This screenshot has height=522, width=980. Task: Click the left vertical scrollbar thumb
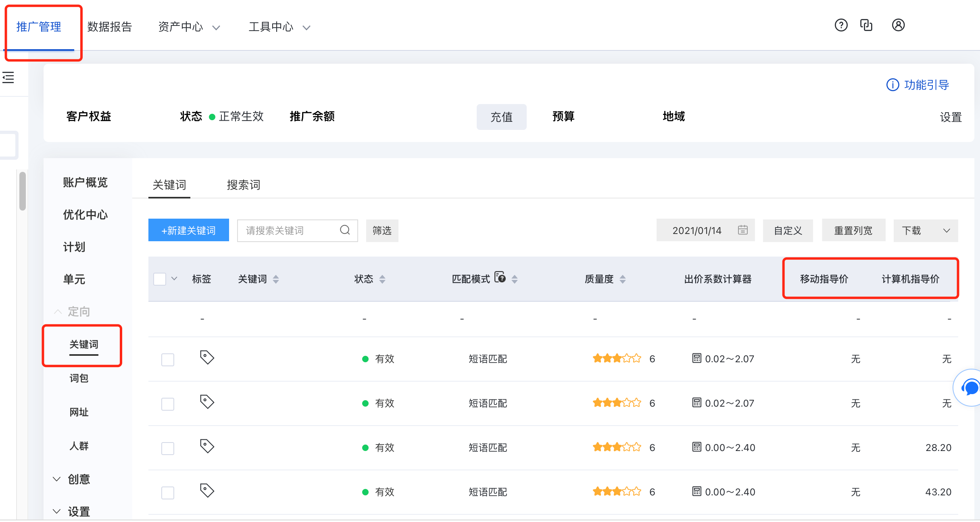tap(23, 191)
